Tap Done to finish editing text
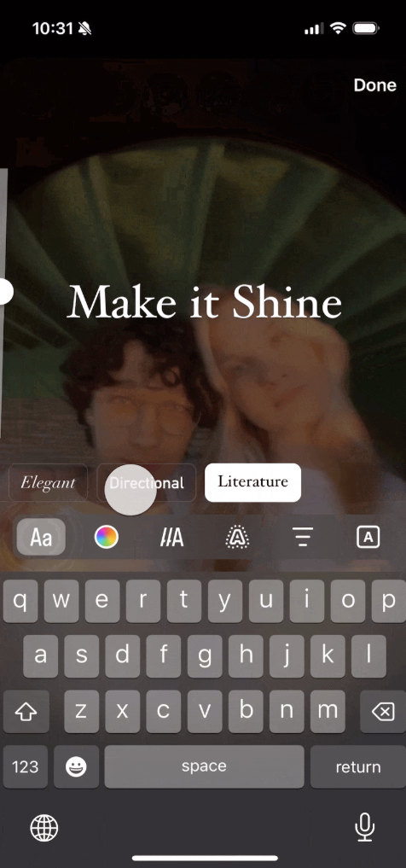The height and width of the screenshot is (868, 406). pos(375,84)
